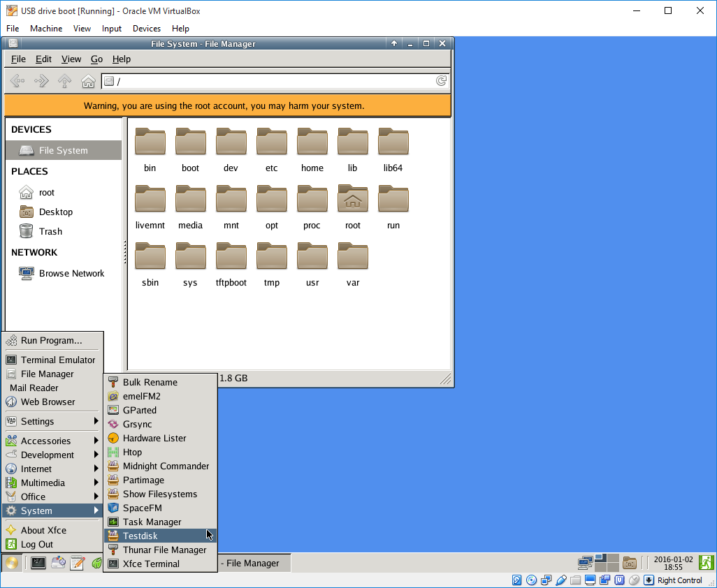Open the Devices menu in the VirtualBox menu bar
Screen dimensions: 717x588
click(x=146, y=29)
